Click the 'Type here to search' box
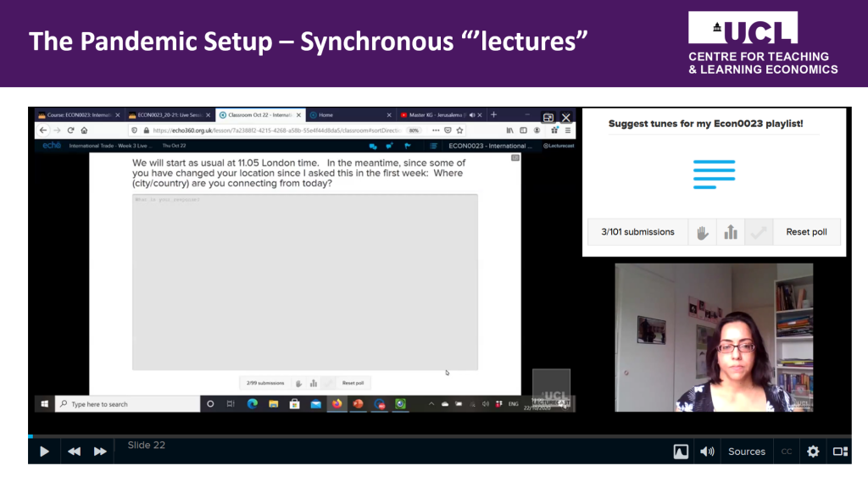This screenshot has height=488, width=868. (128, 404)
